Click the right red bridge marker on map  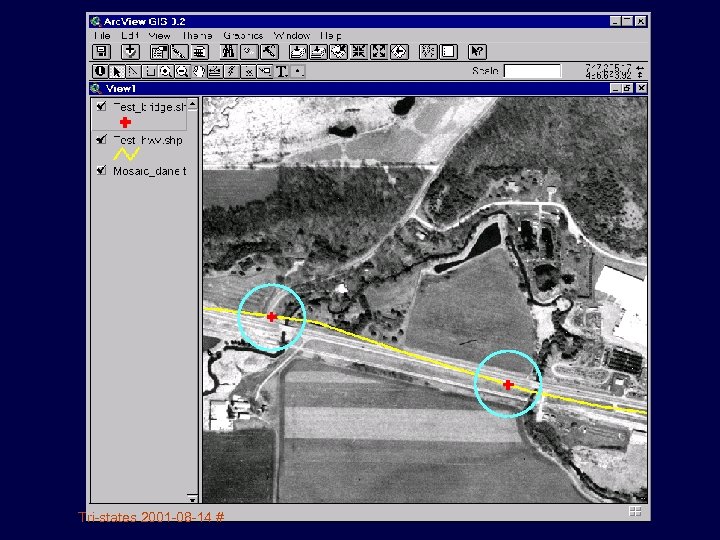point(508,384)
